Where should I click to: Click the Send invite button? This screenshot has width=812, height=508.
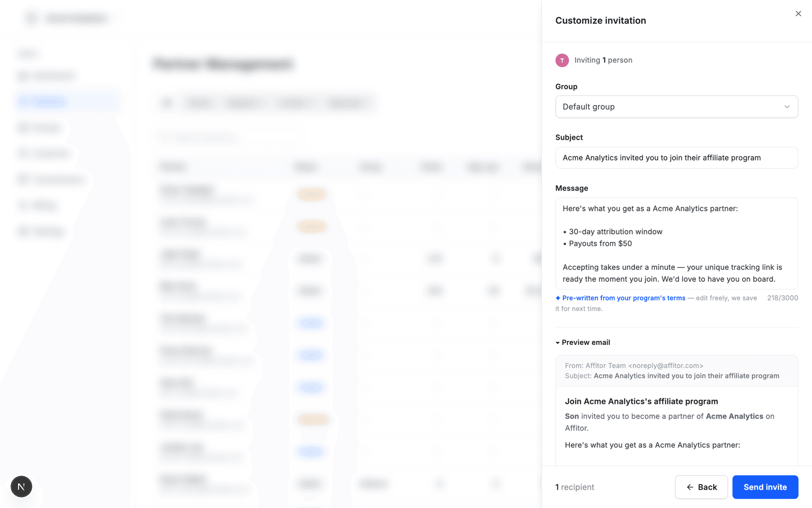click(765, 487)
